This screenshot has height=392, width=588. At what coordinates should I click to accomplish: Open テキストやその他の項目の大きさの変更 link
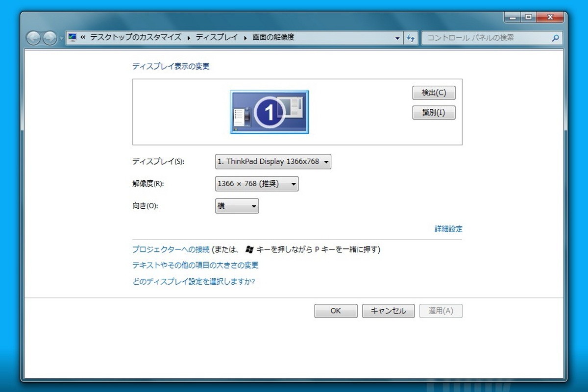click(x=196, y=265)
